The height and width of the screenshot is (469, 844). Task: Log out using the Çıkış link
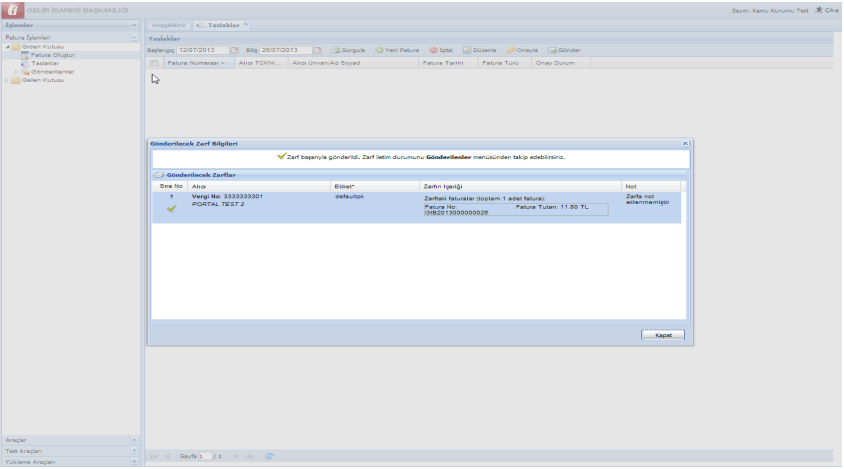pos(826,10)
